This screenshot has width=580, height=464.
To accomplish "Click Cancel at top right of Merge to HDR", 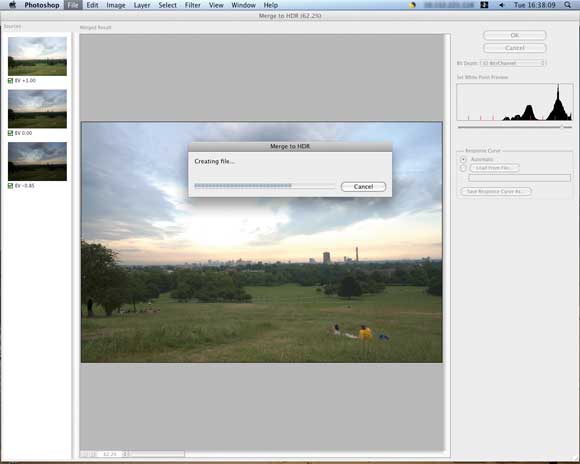I will [515, 48].
